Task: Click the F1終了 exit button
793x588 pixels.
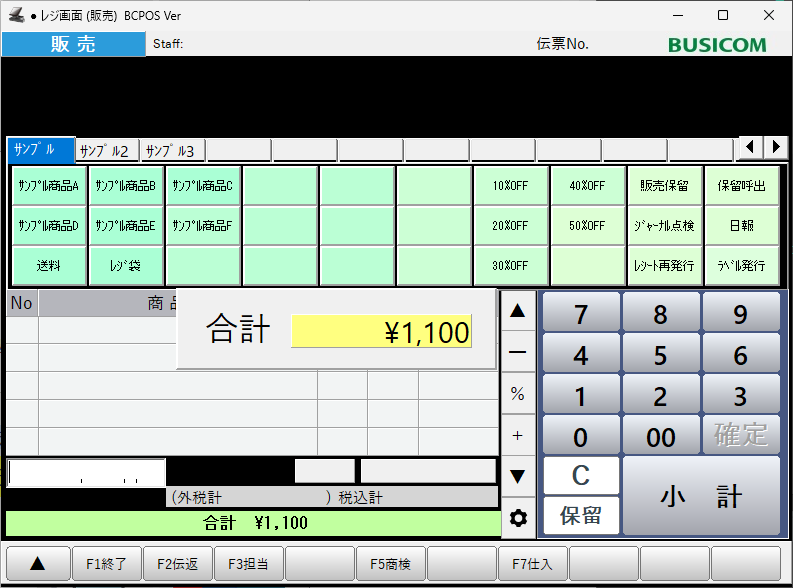Action: (x=106, y=564)
